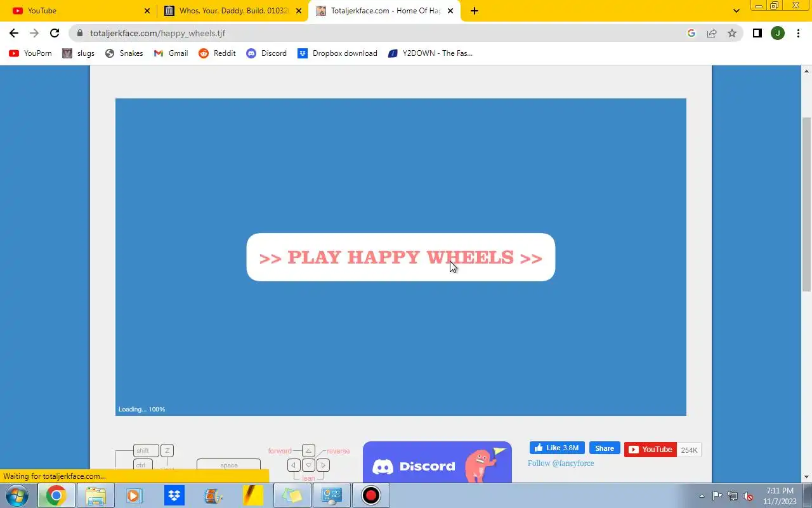Click the scrollbar up arrow

pyautogui.click(x=806, y=70)
